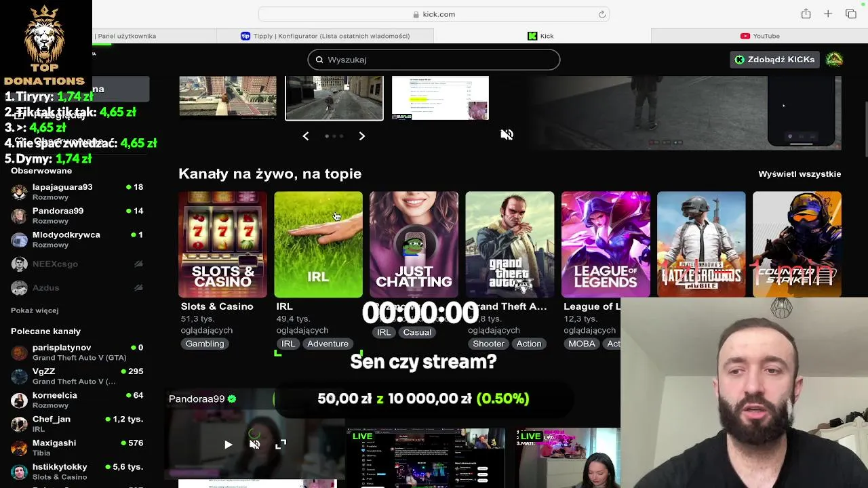Screen dimensions: 868x488
Task: Switch to the YouTube tab
Action: 759,36
